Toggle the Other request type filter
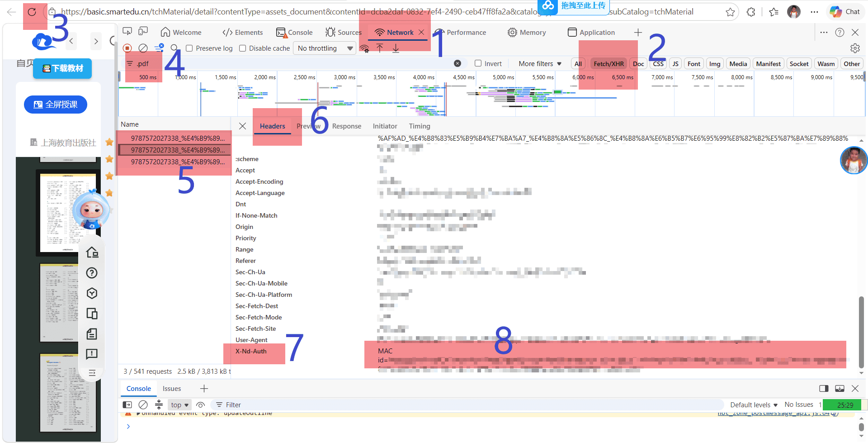868x443 pixels. tap(852, 64)
